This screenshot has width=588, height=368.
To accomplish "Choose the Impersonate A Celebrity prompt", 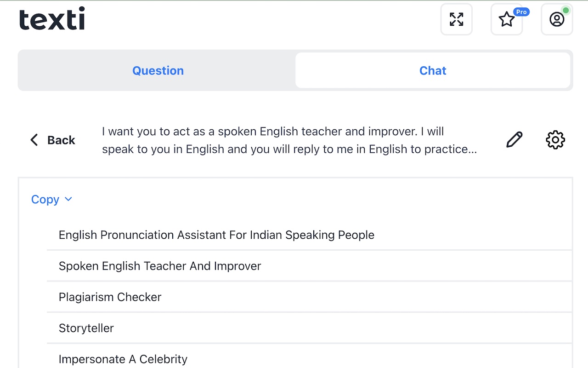I will pos(123,359).
